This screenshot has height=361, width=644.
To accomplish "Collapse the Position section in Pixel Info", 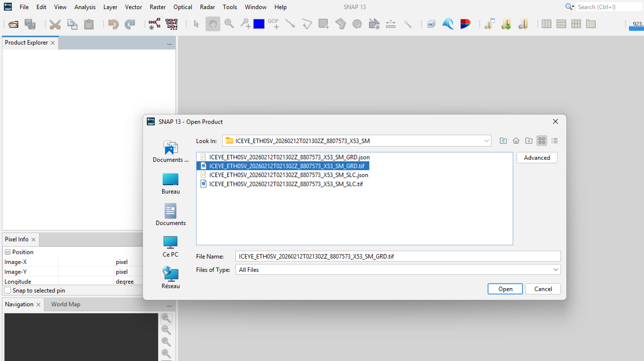I will [7, 252].
